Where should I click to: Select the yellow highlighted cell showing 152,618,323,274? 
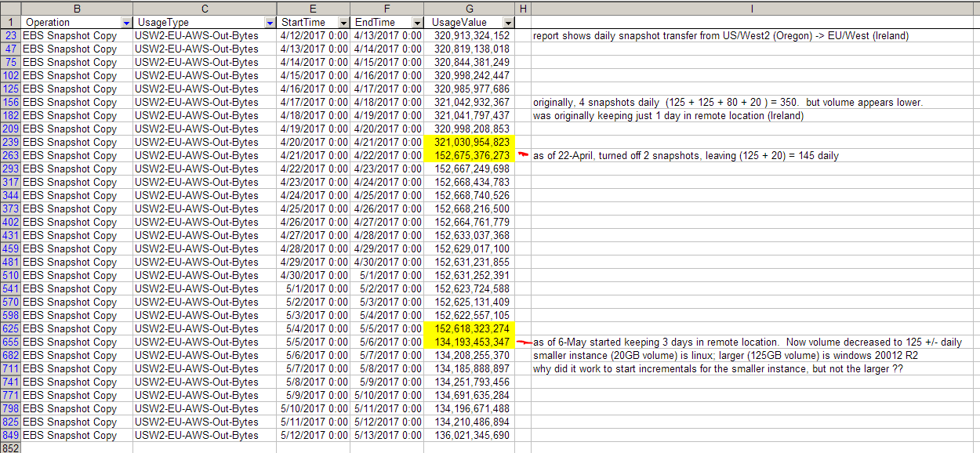tap(470, 328)
